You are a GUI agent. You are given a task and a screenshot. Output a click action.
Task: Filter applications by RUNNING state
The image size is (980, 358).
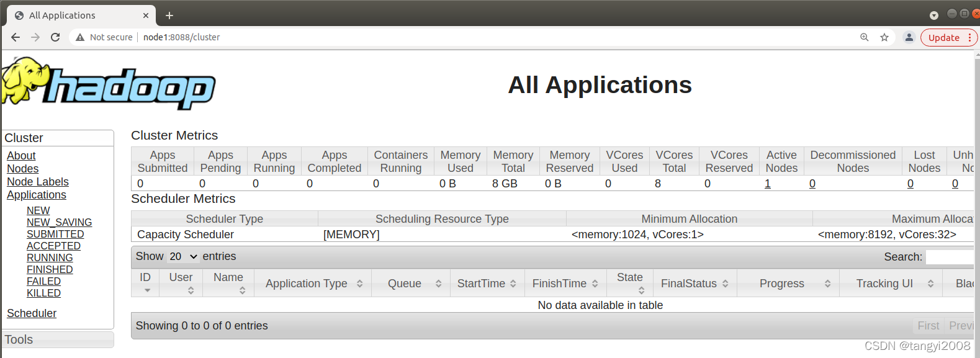point(50,257)
